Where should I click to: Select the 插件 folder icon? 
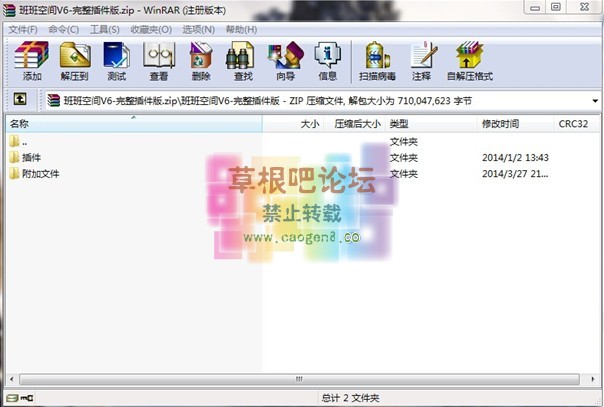[15, 157]
